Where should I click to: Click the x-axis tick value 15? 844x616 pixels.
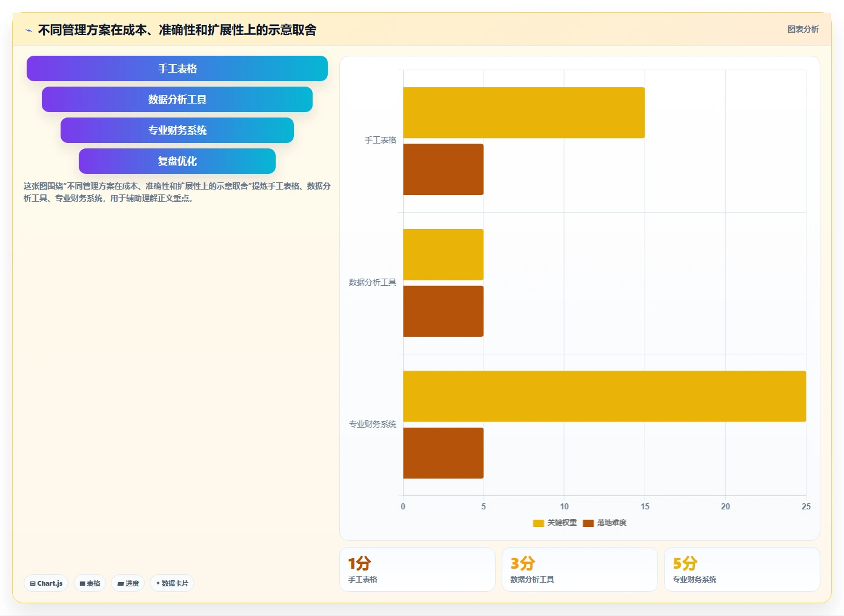click(x=645, y=506)
